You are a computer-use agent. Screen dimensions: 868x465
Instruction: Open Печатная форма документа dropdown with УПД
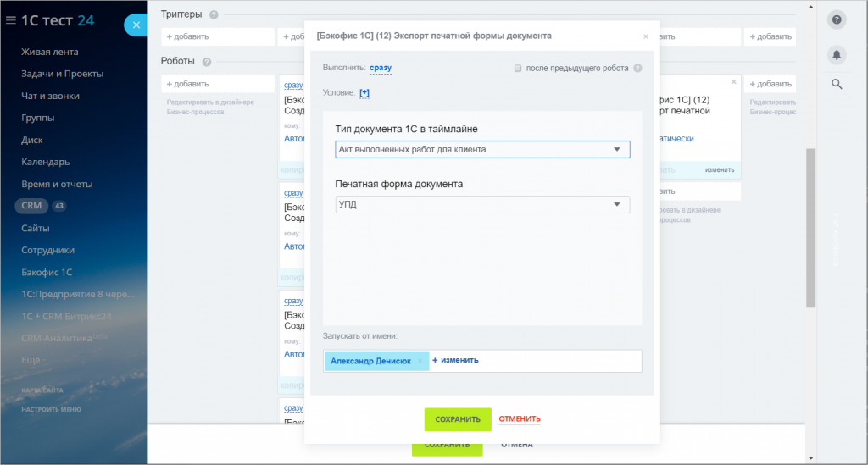point(482,205)
